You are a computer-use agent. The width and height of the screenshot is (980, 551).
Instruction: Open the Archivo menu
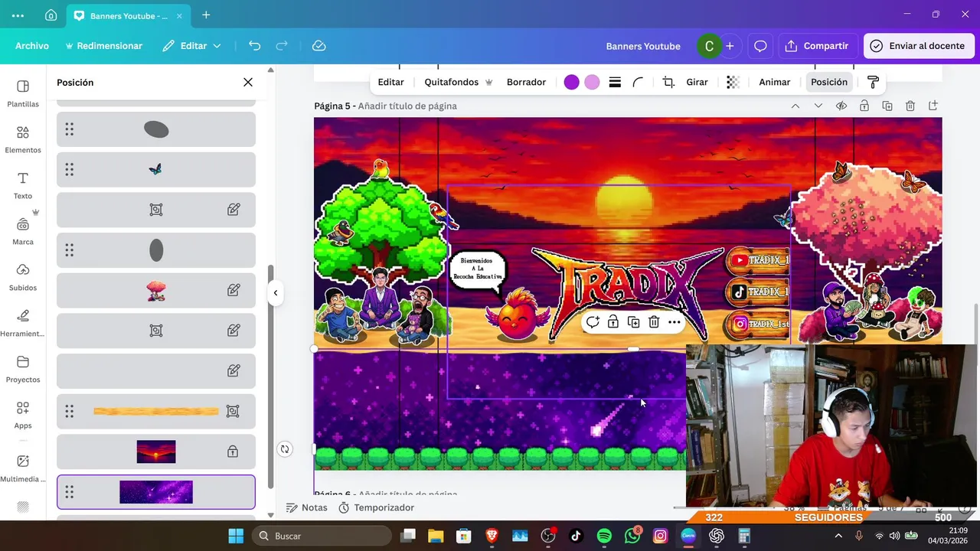point(32,46)
